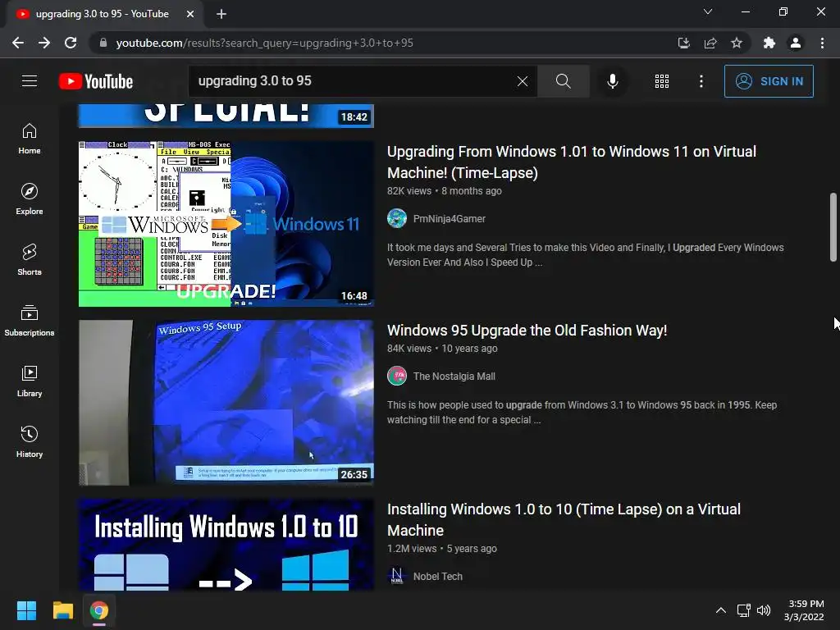Viewport: 840px width, 630px height.
Task: Click '82K views' text
Action: 409,190
